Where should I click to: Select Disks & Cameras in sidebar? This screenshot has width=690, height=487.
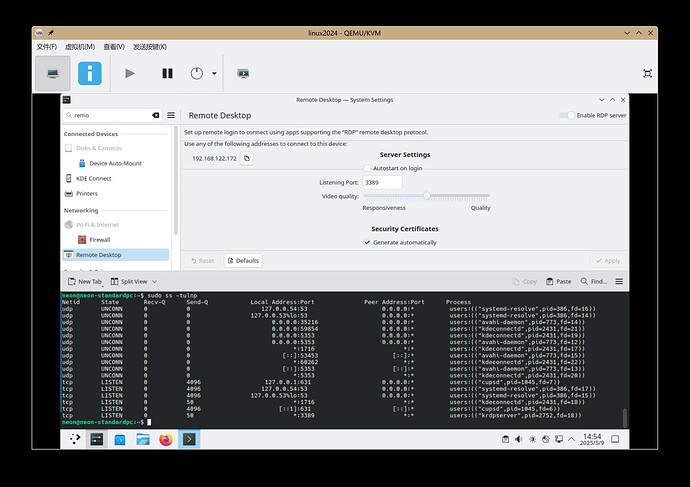pos(116,148)
